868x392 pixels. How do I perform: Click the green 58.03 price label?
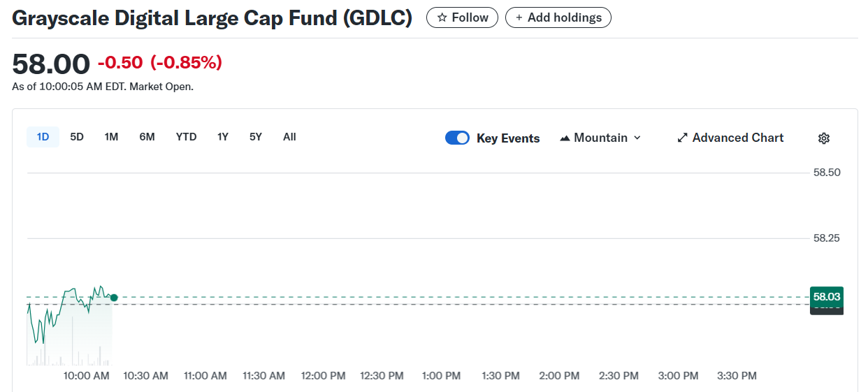(826, 297)
